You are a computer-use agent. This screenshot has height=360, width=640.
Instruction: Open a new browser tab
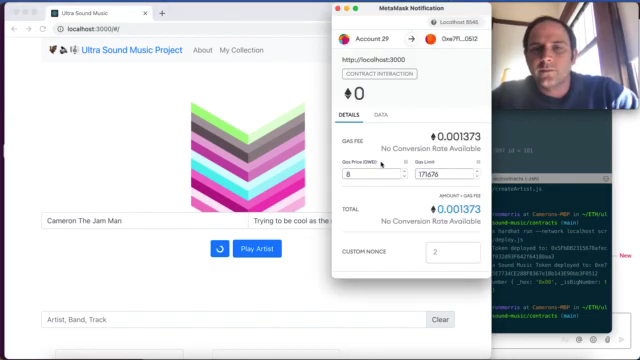point(162,13)
